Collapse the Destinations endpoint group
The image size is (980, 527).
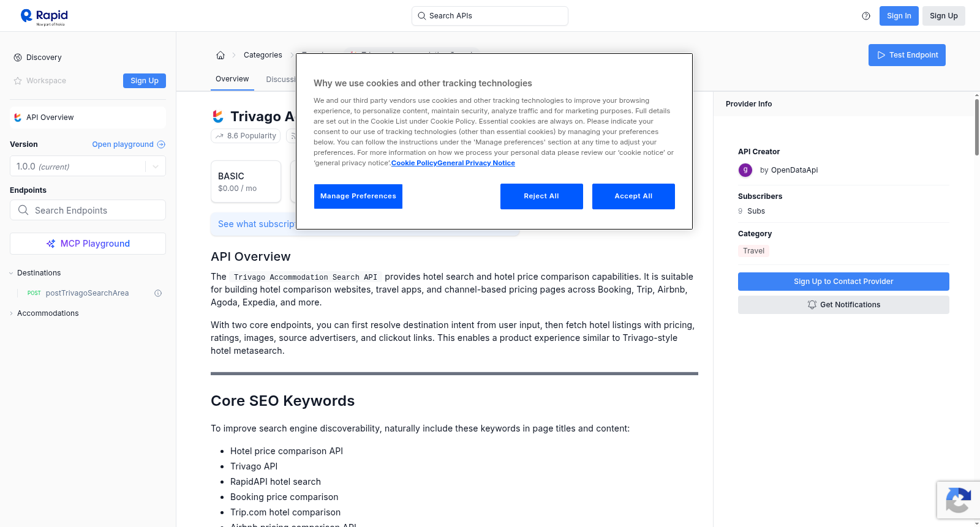[x=12, y=273]
